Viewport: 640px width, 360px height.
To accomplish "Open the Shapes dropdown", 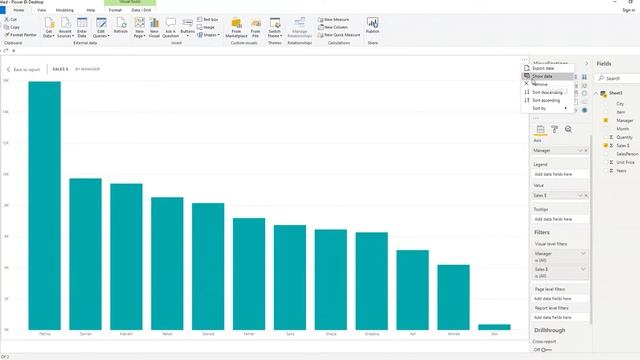I will (208, 35).
